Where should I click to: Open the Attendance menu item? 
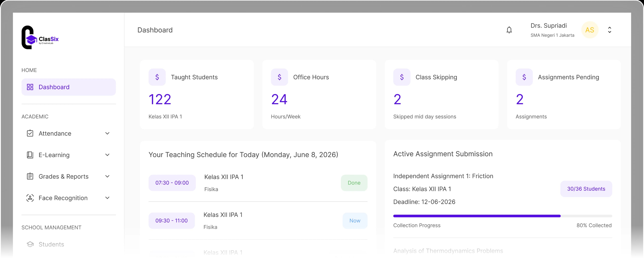pos(68,134)
